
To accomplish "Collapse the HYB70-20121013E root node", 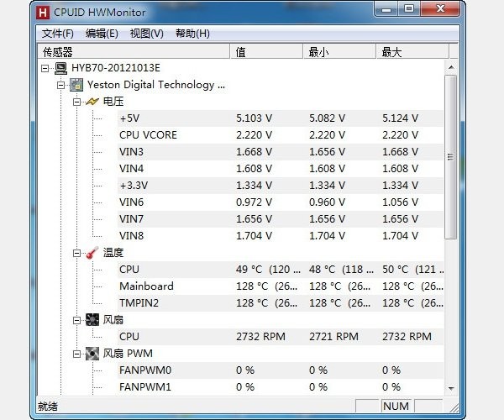I will (45, 68).
